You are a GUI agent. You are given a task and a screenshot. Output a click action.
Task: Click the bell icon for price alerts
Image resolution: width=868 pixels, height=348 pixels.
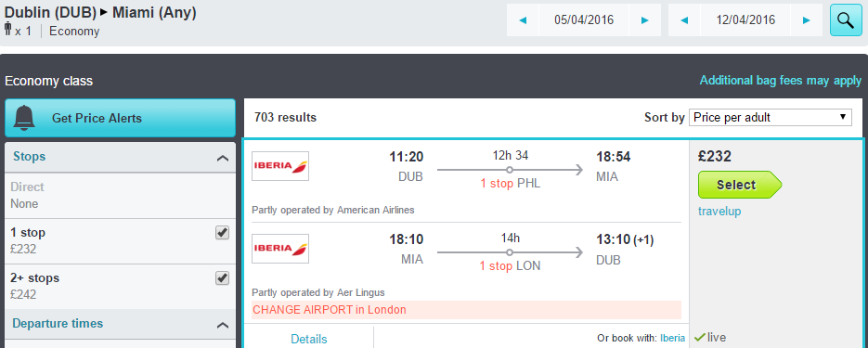[x=26, y=118]
